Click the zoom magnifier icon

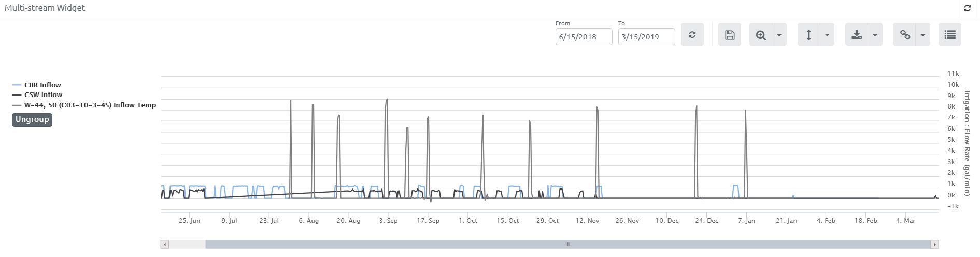coord(761,35)
